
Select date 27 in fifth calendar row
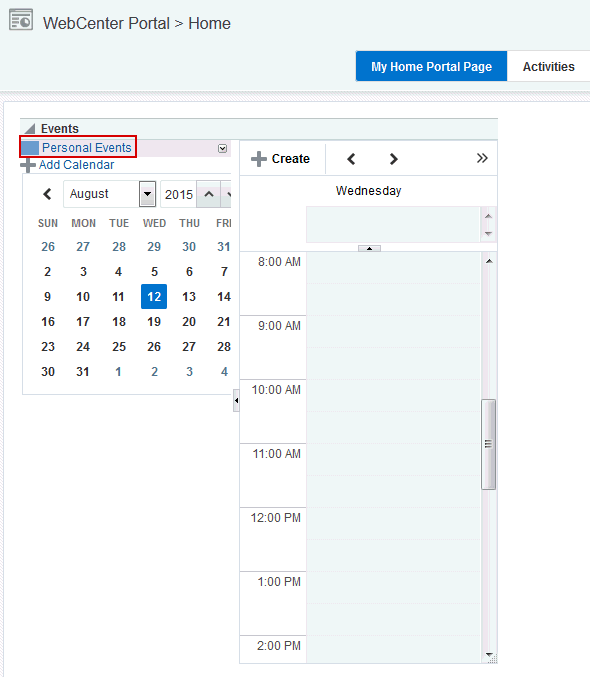(189, 347)
